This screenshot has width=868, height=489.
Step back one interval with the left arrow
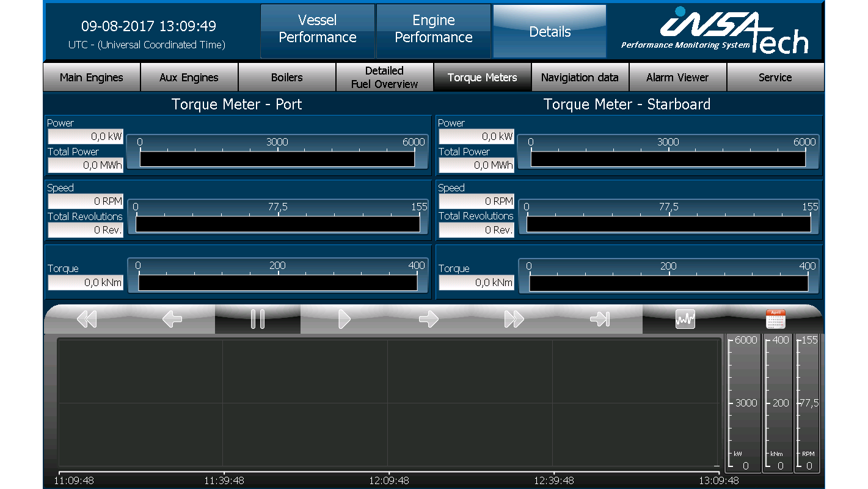tap(172, 318)
